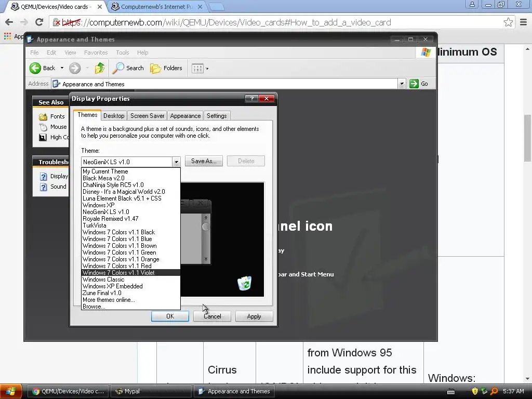Open the Mouse item under See Also

tap(53, 127)
